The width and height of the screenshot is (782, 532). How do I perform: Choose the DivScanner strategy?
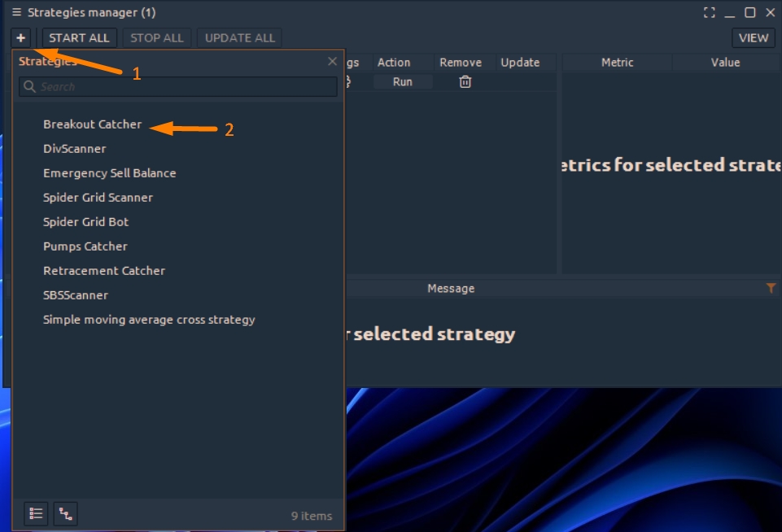click(74, 149)
